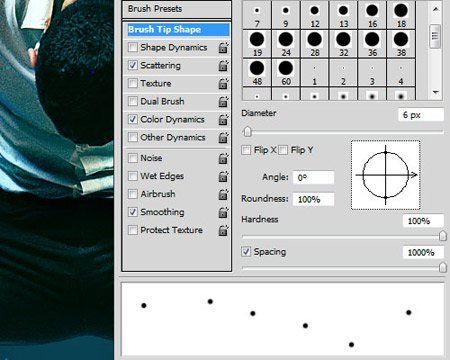
Task: Click the Angle value field
Action: coord(313,178)
